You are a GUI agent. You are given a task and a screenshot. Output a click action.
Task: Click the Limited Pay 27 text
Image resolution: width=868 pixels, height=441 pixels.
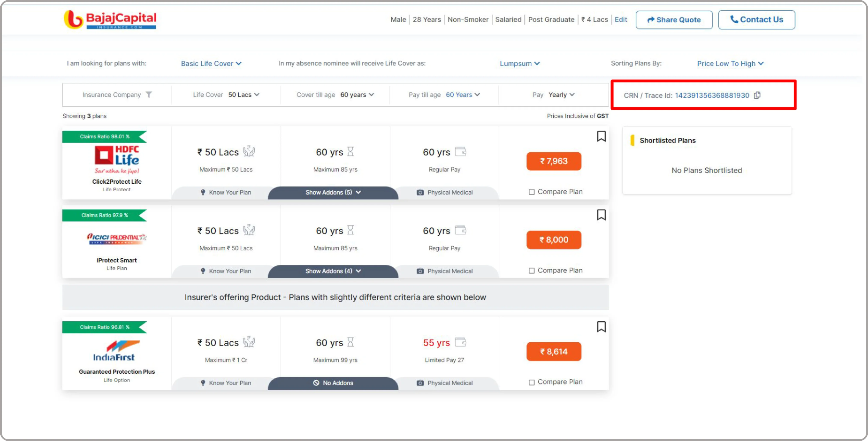(x=444, y=360)
